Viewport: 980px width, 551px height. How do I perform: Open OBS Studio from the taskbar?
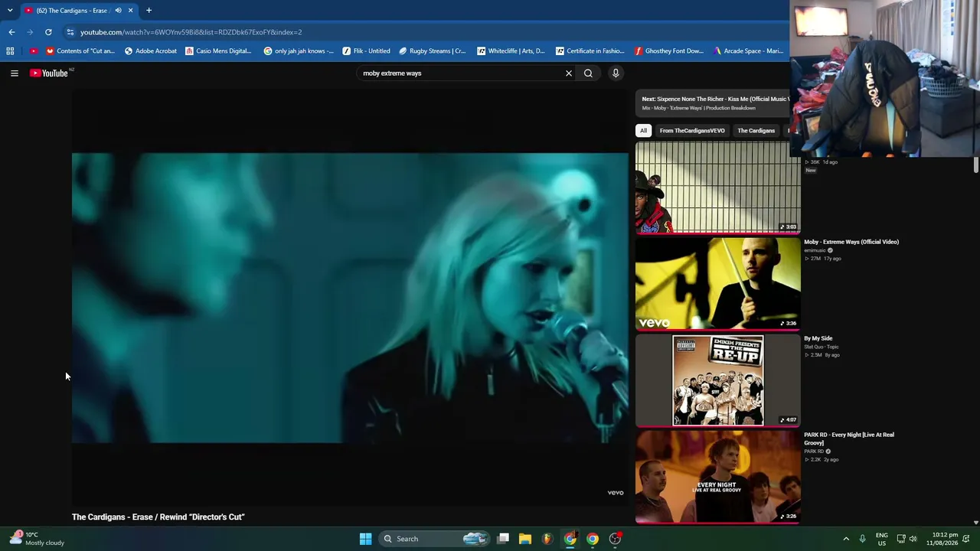click(x=615, y=539)
